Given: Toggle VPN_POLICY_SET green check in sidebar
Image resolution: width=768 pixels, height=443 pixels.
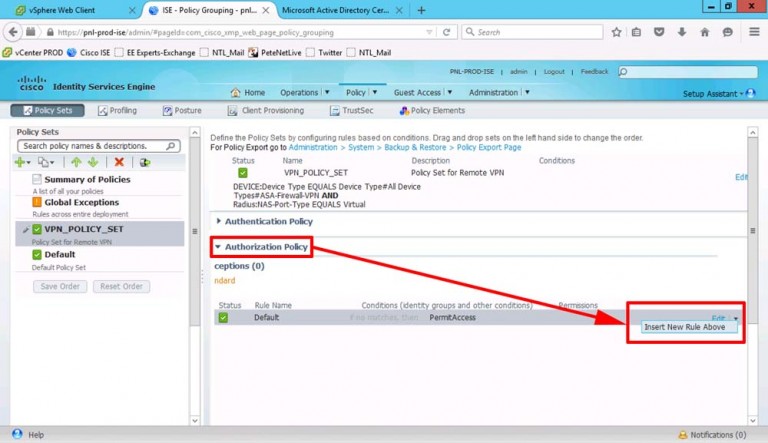Looking at the screenshot, I should (37, 229).
